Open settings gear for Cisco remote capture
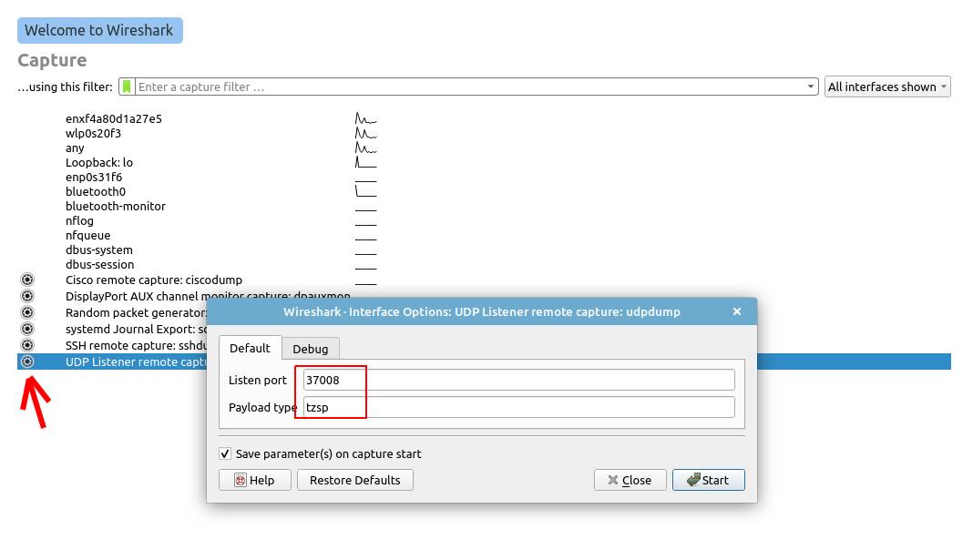Image resolution: width=973 pixels, height=560 pixels. click(x=27, y=280)
